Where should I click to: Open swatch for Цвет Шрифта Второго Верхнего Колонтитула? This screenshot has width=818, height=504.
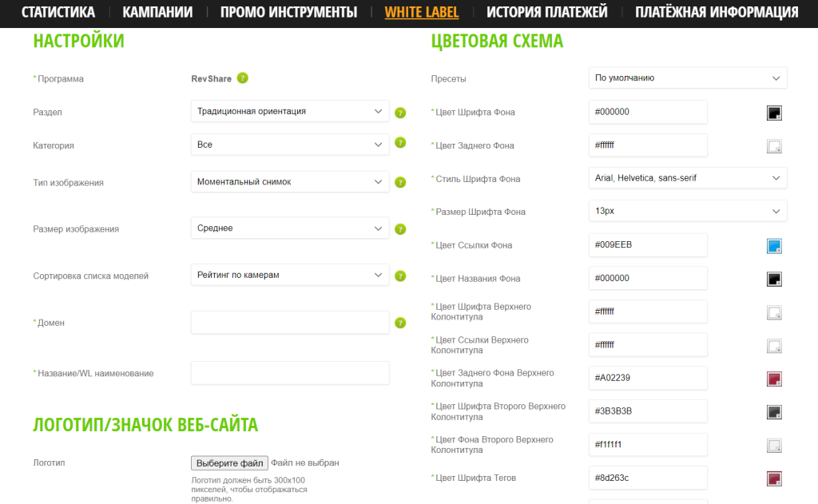tap(774, 412)
